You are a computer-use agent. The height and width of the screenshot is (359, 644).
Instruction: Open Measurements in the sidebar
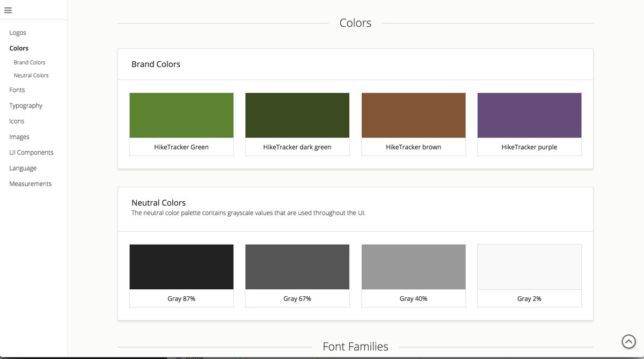click(x=31, y=184)
